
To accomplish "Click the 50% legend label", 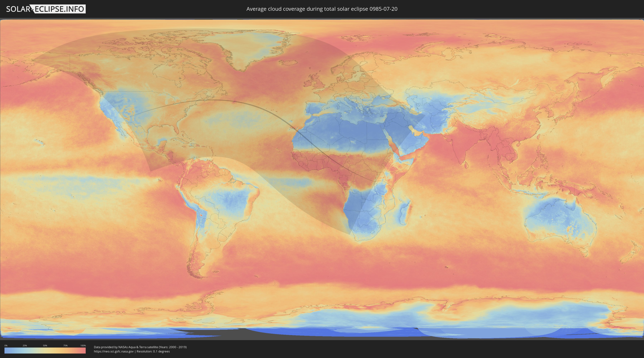I will [x=45, y=345].
